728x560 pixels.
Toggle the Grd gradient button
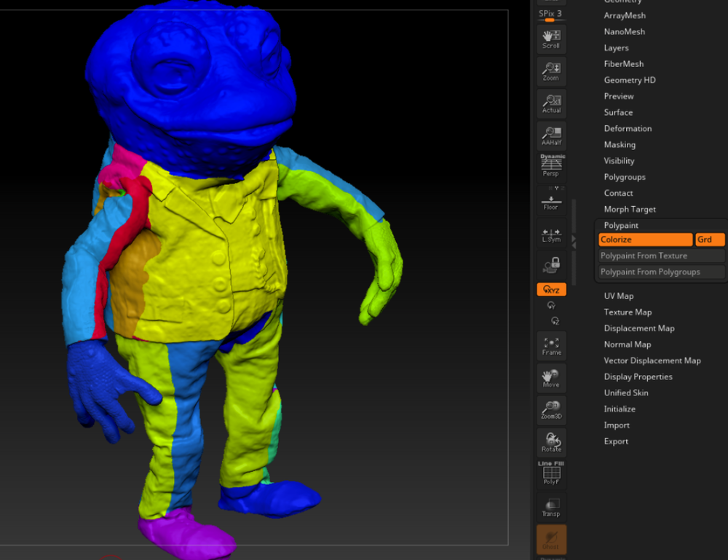coord(709,240)
